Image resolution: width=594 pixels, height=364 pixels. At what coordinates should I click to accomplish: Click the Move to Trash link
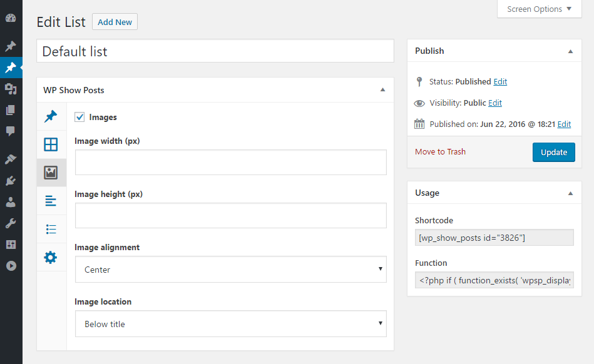click(x=440, y=151)
